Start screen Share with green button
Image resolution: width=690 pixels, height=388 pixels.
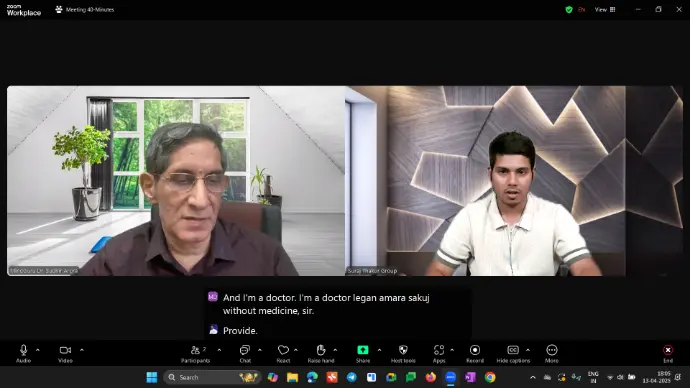click(363, 353)
